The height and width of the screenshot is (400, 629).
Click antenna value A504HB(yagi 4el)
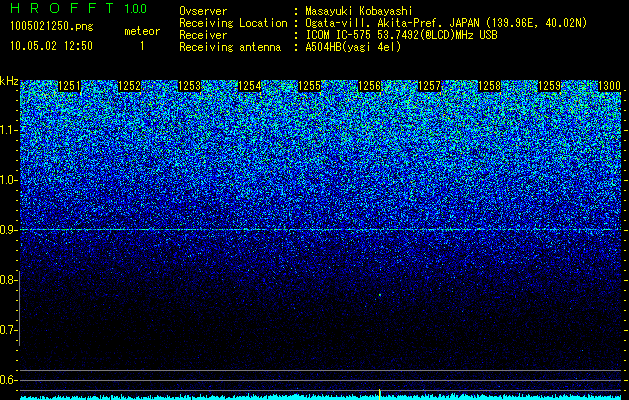coord(353,47)
